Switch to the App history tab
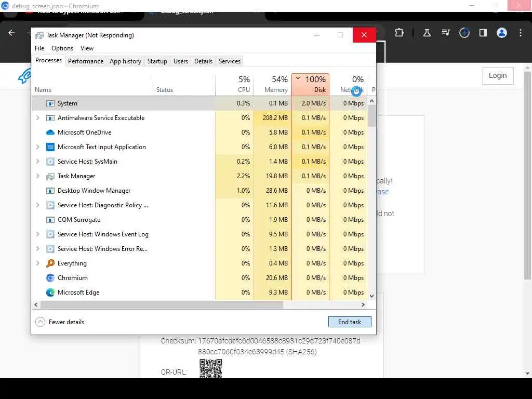This screenshot has width=532, height=399. (125, 61)
